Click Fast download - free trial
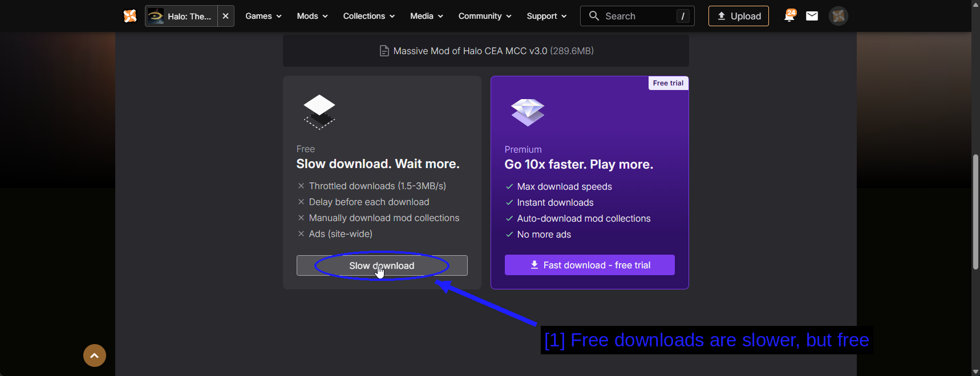Image resolution: width=980 pixels, height=376 pixels. coord(590,265)
